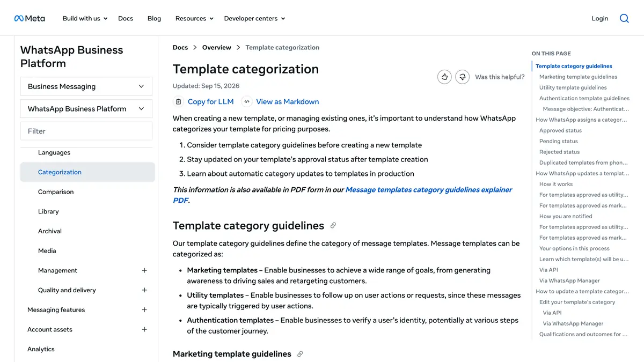Viewport: 644px width, 362px height.
Task: Jump to Via WhatsApp Manager under Edit your template's category
Action: tap(573, 323)
